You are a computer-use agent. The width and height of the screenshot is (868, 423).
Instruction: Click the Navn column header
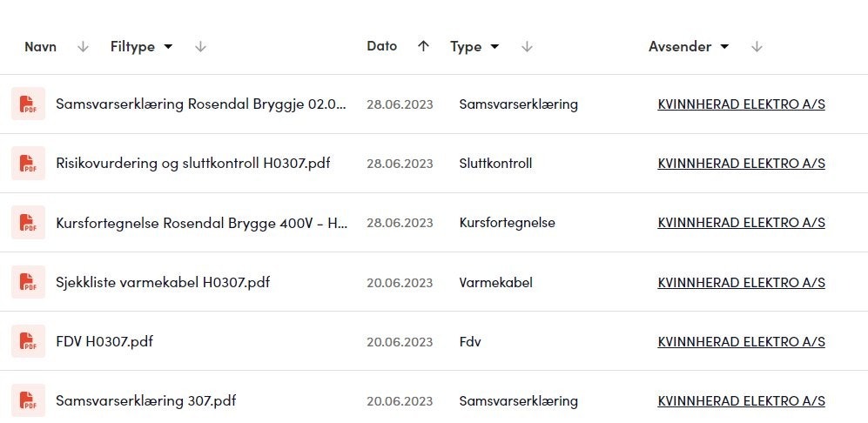[40, 46]
